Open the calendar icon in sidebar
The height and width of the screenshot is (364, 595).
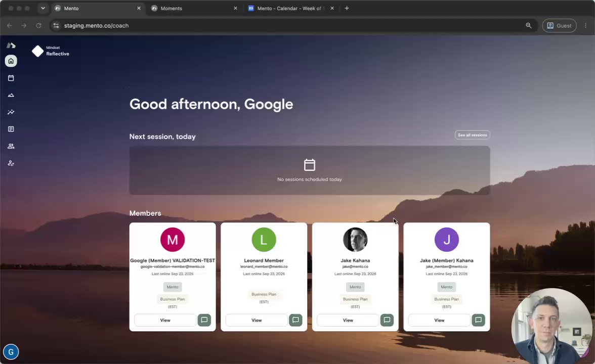coord(11,78)
